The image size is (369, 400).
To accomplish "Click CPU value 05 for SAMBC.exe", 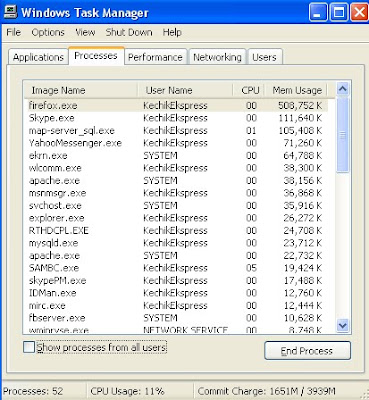I will click(x=251, y=268).
